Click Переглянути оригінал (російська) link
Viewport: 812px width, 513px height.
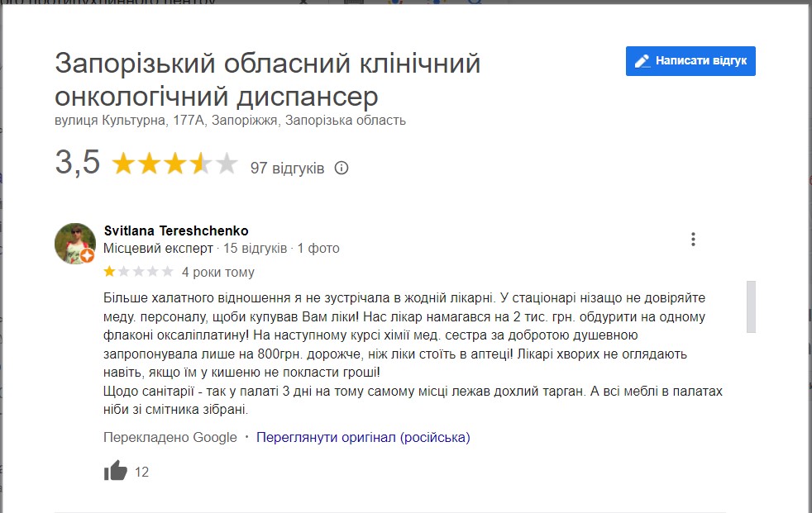tap(363, 437)
